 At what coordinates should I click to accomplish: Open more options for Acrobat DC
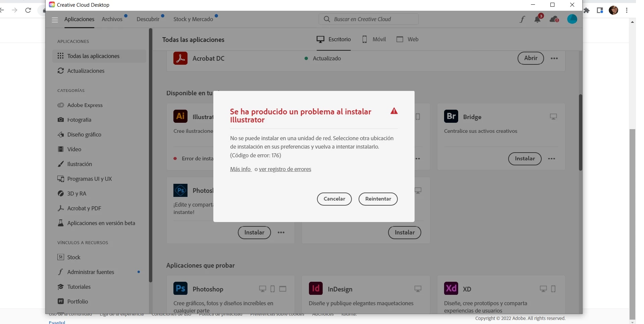[554, 58]
